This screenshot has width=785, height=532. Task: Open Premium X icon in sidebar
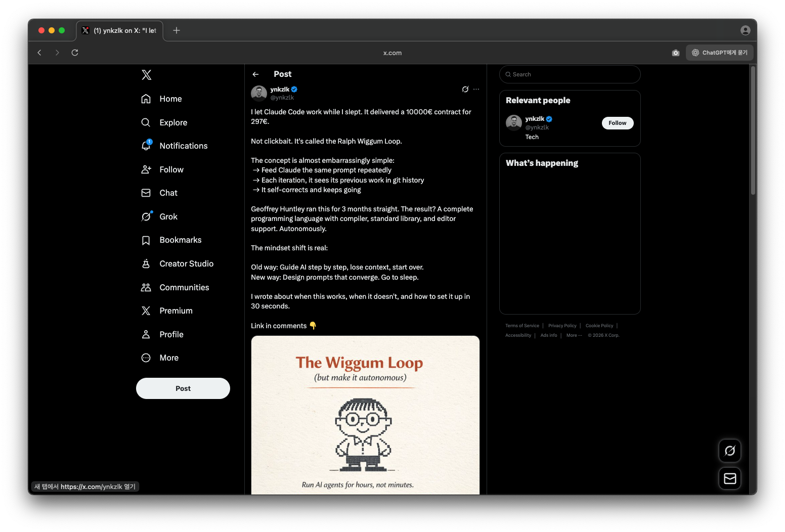point(146,311)
